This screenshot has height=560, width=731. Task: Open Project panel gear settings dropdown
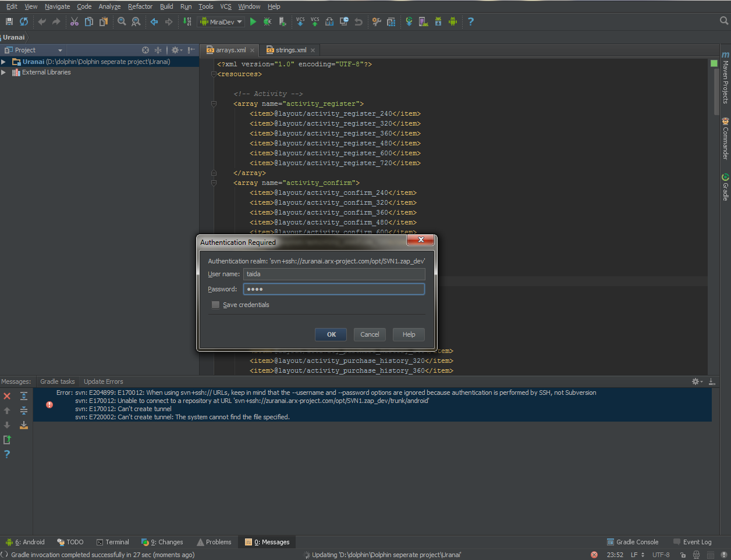(176, 50)
